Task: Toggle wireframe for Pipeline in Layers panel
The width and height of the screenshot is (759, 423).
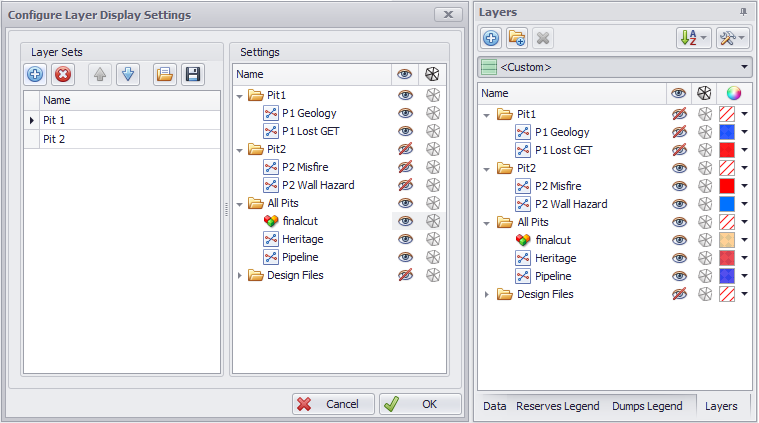Action: click(x=705, y=276)
